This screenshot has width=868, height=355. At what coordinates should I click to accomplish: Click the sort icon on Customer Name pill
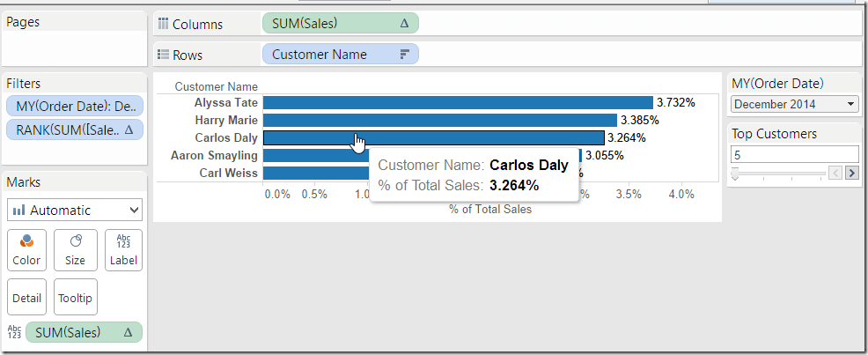point(405,55)
